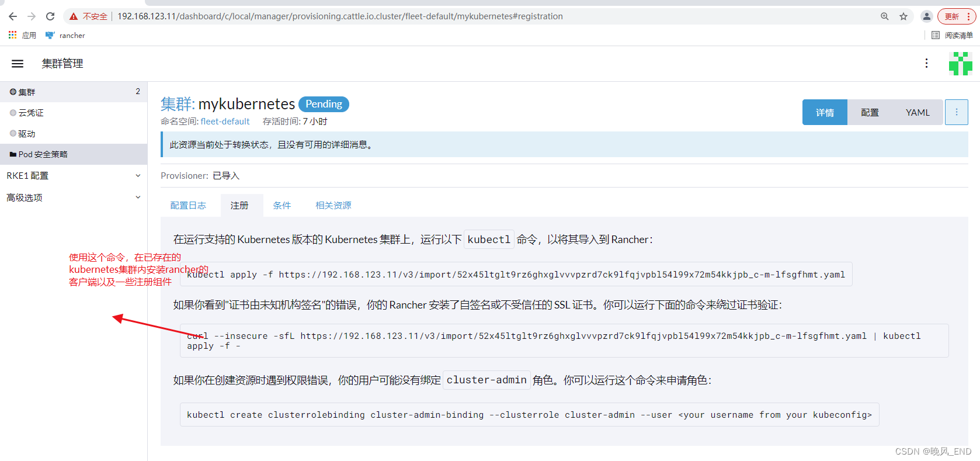Click the 更新 browser update button
Viewport: 980px width, 461px height.
tap(957, 16)
